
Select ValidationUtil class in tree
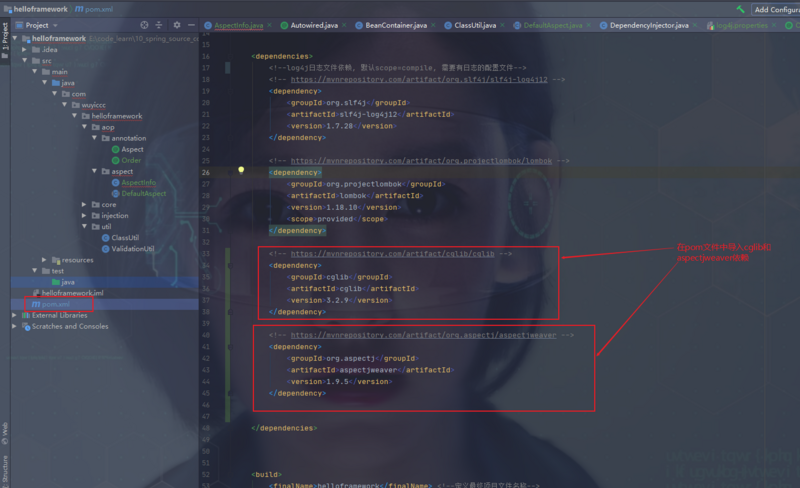(x=128, y=249)
